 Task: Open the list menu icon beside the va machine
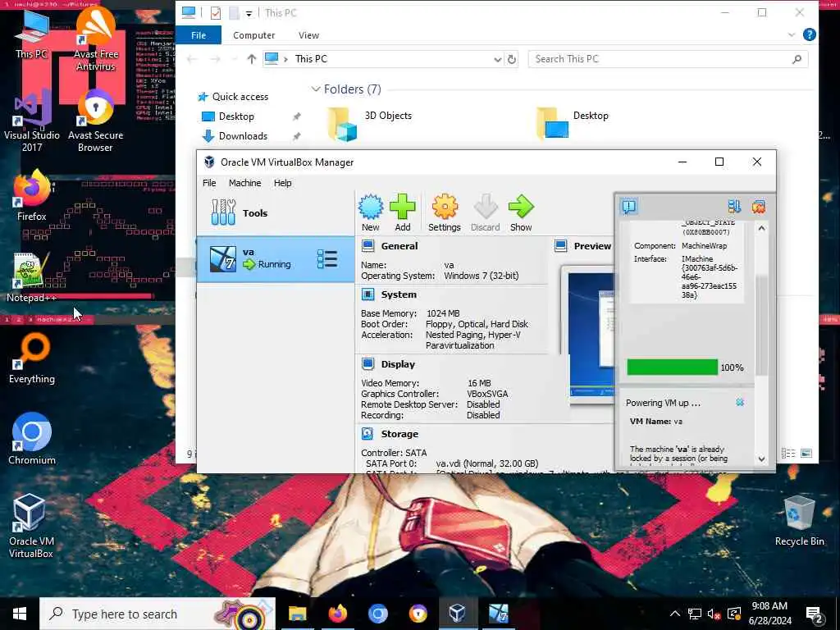(327, 258)
